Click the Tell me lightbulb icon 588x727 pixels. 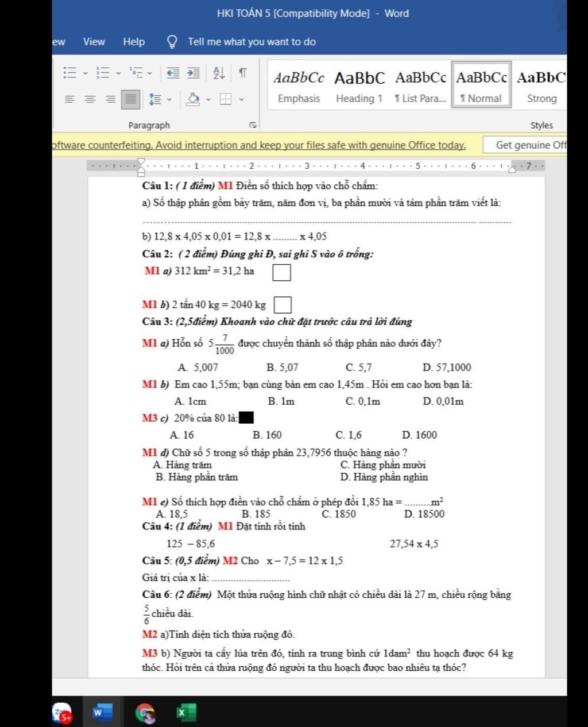[x=172, y=42]
